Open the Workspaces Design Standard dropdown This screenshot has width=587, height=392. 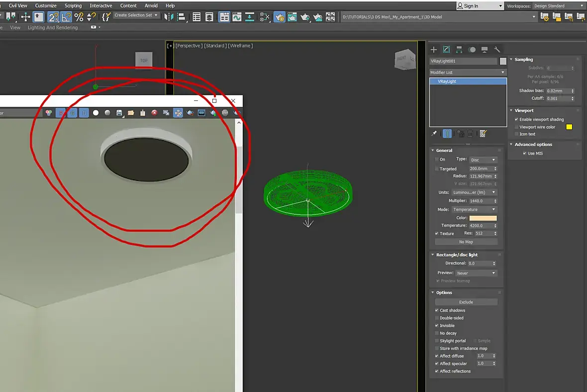(x=559, y=6)
